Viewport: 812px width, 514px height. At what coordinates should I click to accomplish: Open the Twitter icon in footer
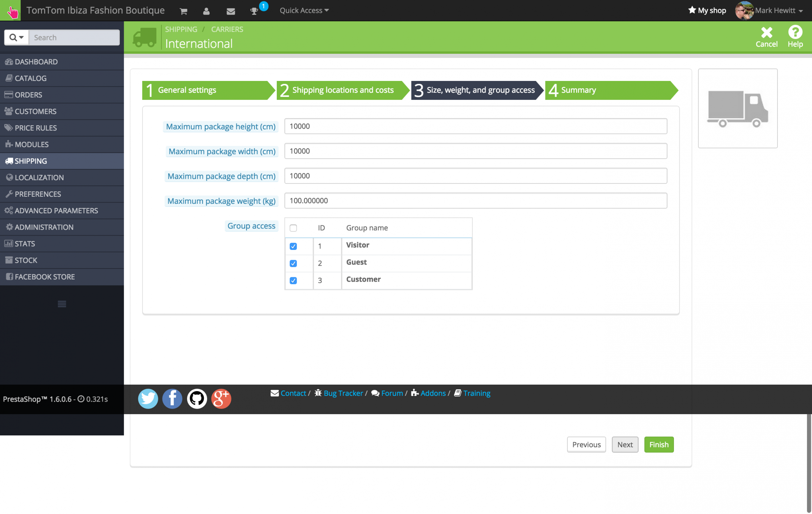click(148, 399)
